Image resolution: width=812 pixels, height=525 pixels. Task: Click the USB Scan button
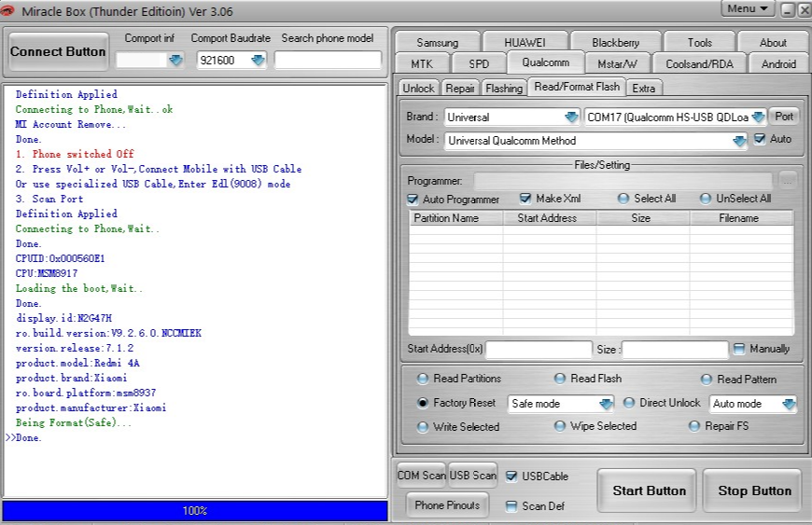coord(472,476)
